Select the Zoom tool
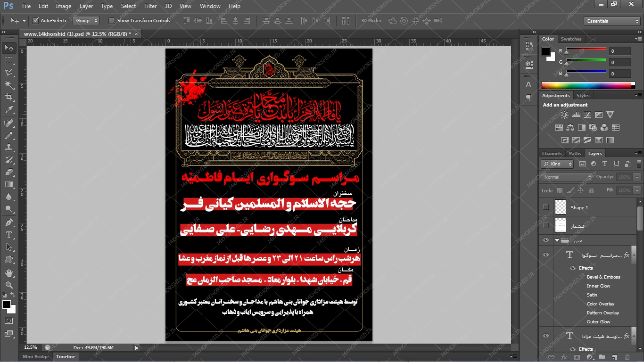The image size is (644, 362). [x=9, y=285]
